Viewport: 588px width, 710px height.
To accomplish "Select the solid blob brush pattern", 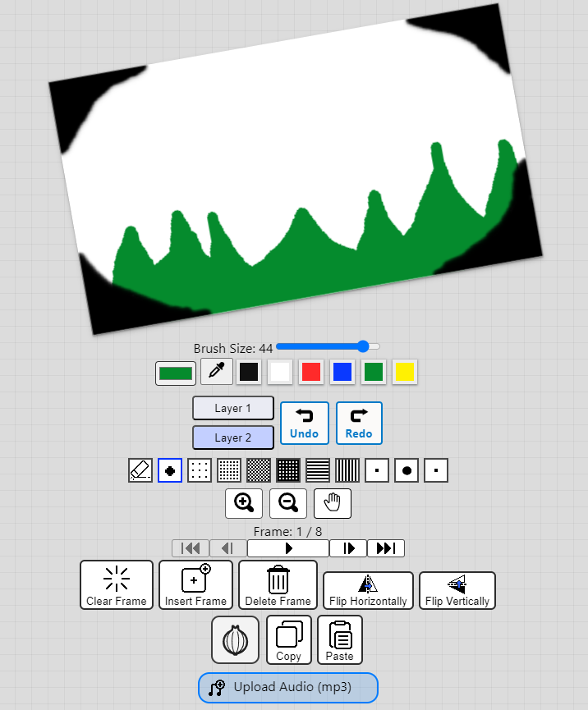I will (170, 470).
